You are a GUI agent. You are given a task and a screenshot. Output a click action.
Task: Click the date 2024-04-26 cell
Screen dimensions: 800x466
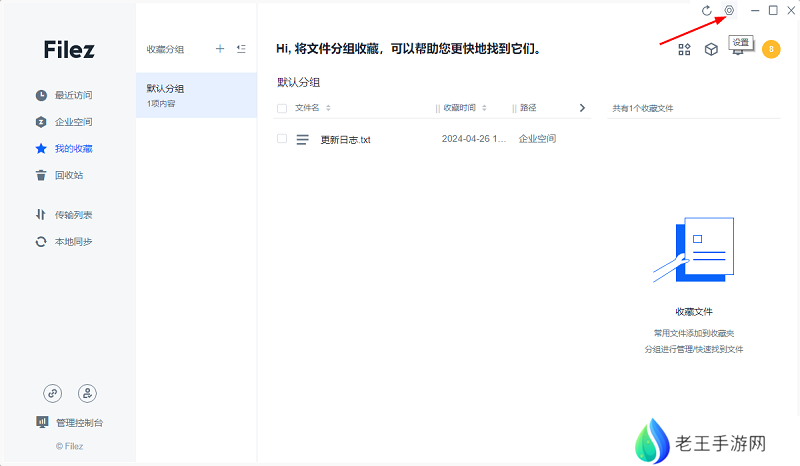point(474,139)
